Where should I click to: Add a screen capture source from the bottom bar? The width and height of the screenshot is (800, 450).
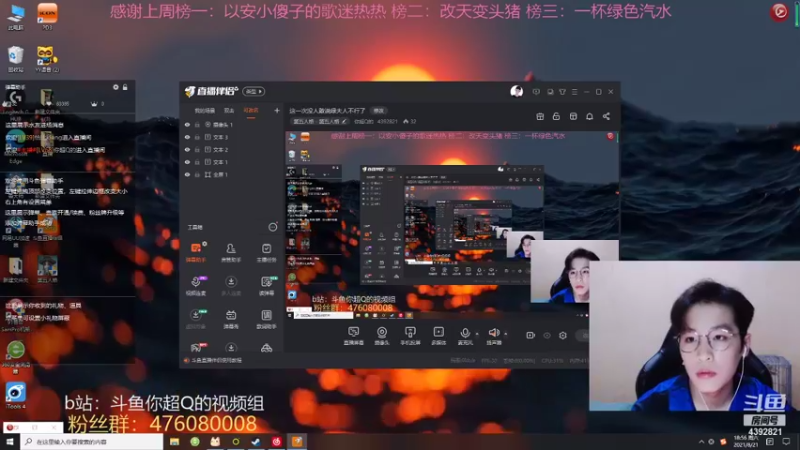point(353,336)
